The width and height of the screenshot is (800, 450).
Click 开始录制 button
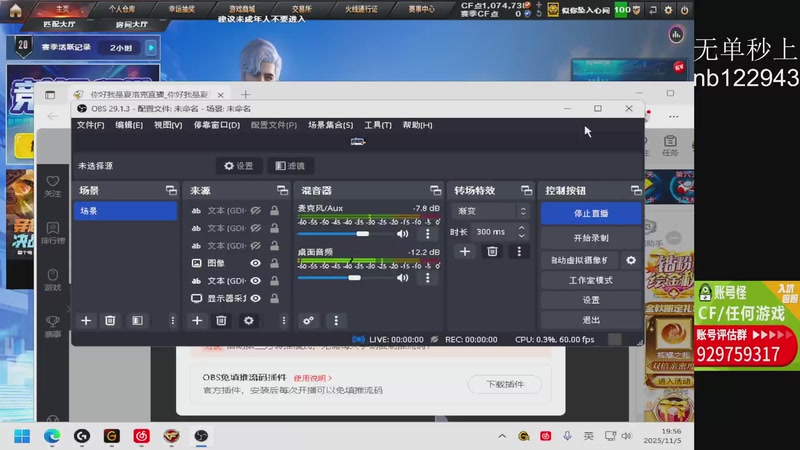coord(591,238)
